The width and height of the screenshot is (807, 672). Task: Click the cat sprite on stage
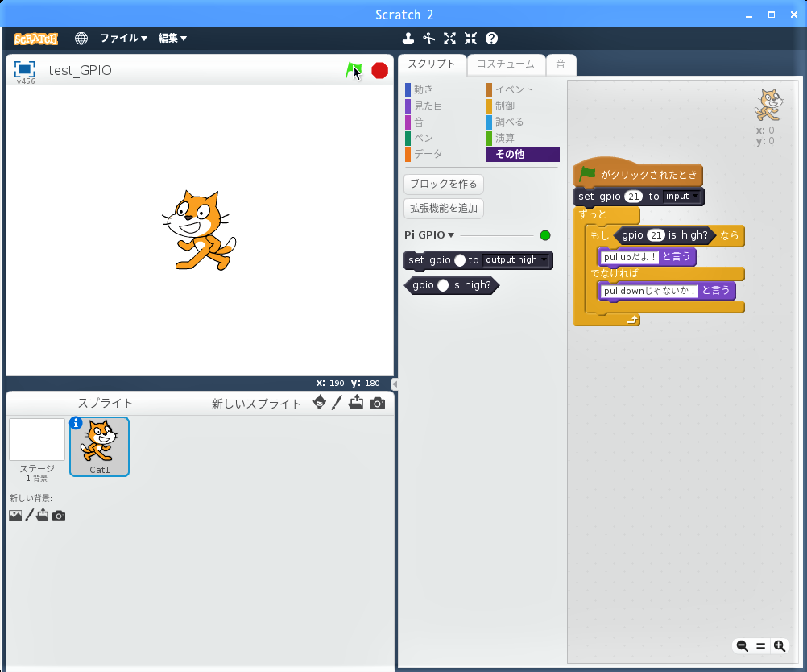[x=199, y=230]
